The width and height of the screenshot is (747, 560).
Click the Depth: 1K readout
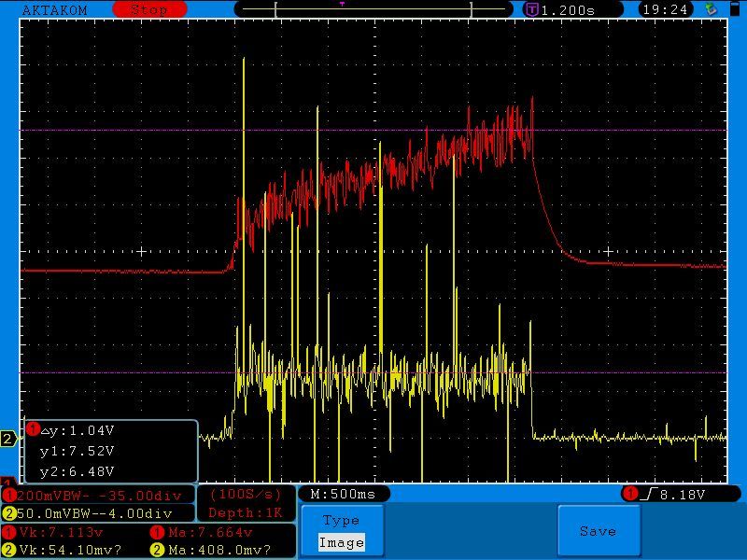point(246,512)
